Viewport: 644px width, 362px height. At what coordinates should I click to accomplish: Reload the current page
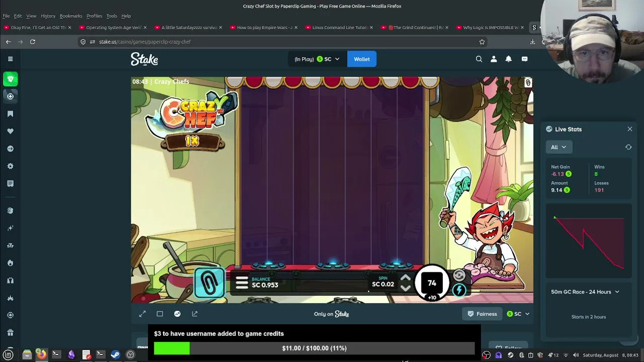point(32,42)
